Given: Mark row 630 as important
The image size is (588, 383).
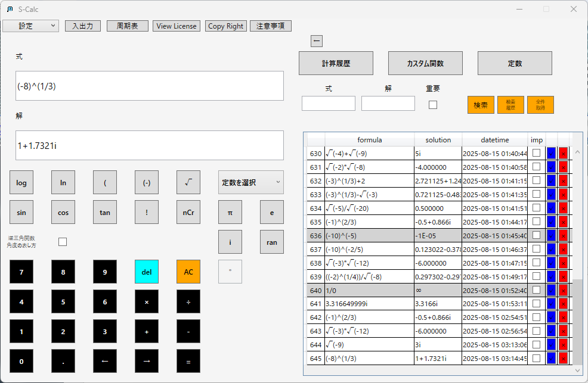Looking at the screenshot, I should pos(536,152).
